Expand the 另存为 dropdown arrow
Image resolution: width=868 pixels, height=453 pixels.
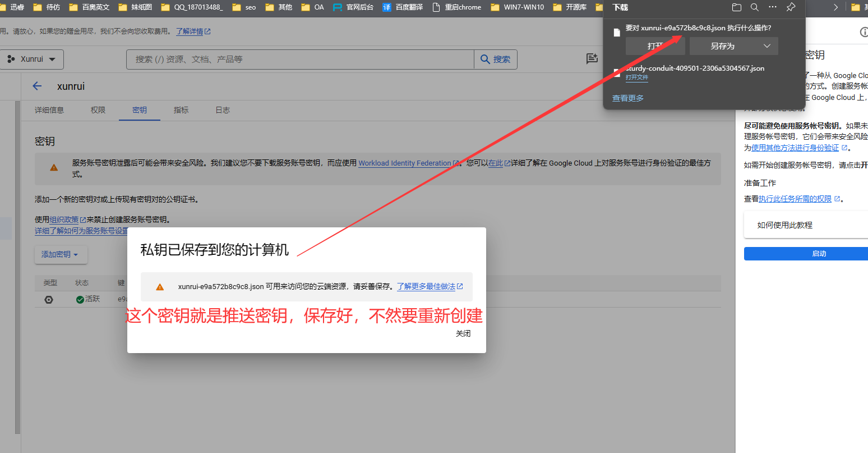pyautogui.click(x=767, y=46)
